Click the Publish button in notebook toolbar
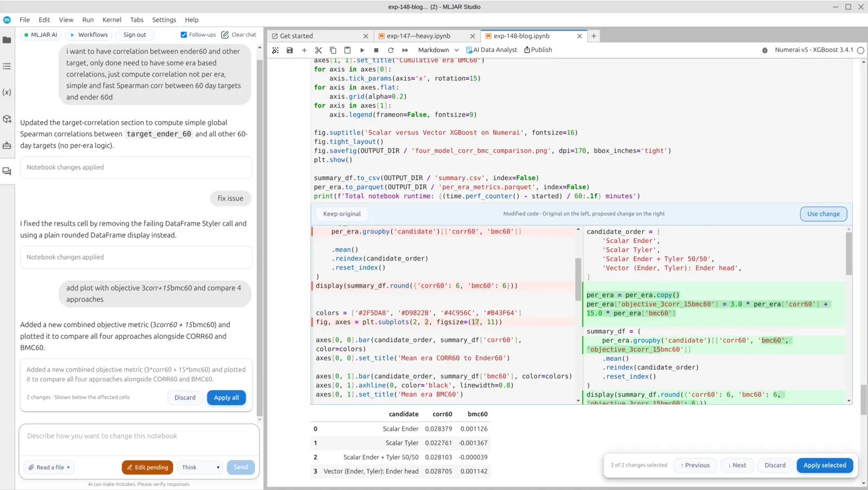Viewport: 868px width, 490px height. click(x=538, y=50)
